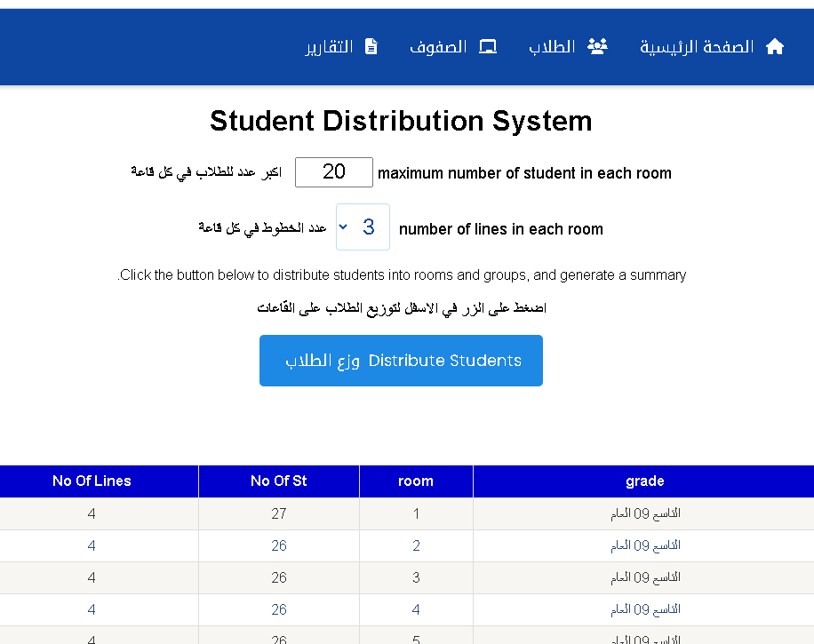Open الصفحة الرئيسية home page link
Screen dimensions: 814x644
(x=697, y=47)
